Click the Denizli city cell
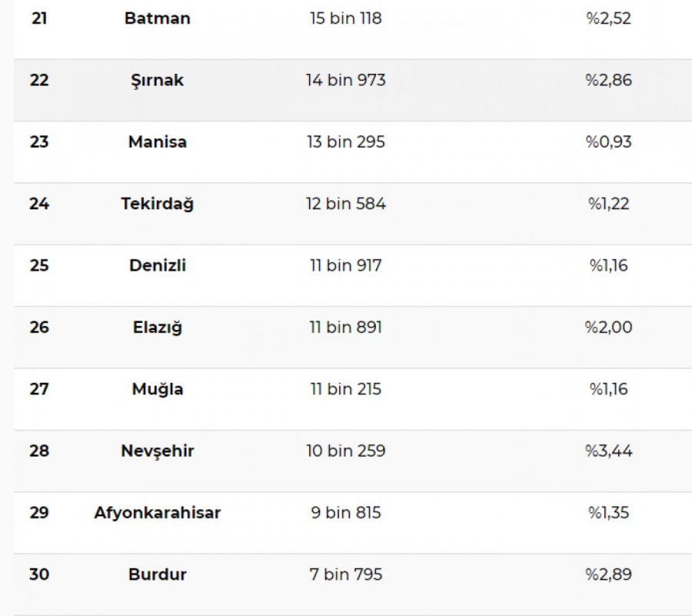 157,265
